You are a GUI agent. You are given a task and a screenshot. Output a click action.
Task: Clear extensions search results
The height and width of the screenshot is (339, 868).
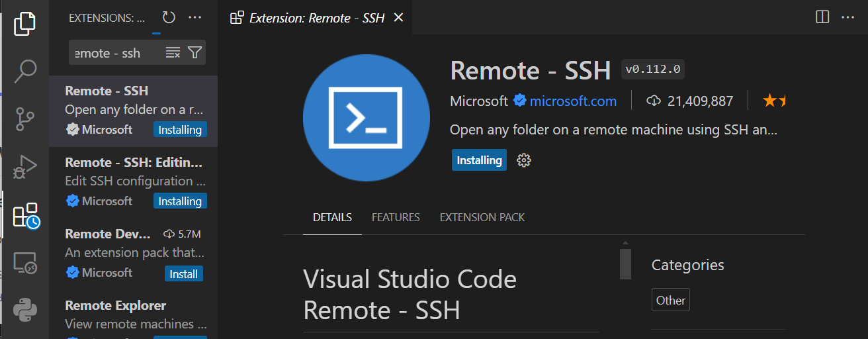(173, 52)
